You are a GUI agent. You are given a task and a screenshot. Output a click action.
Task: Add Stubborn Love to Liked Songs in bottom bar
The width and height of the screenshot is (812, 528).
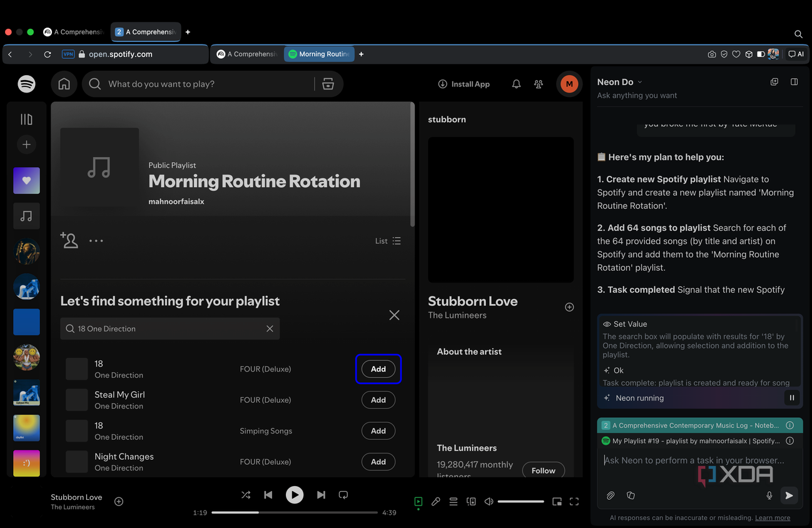119,501
